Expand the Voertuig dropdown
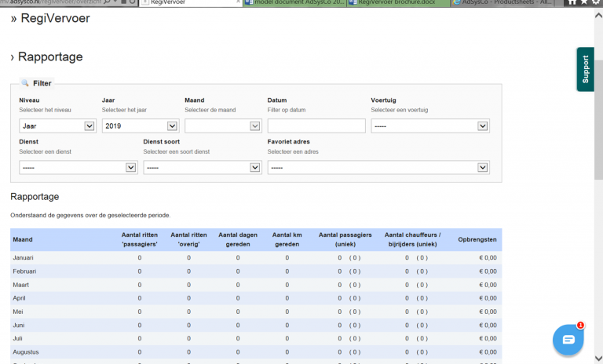This screenshot has width=603, height=364. 430,126
